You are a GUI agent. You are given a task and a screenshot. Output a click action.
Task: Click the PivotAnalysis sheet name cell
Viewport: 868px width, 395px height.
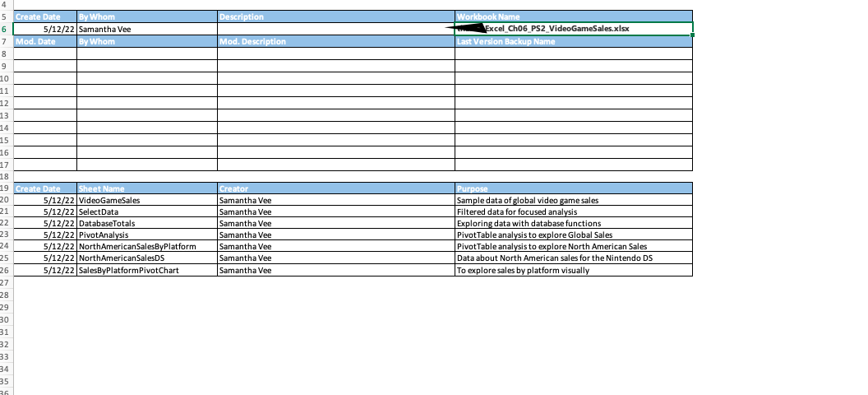(x=147, y=235)
